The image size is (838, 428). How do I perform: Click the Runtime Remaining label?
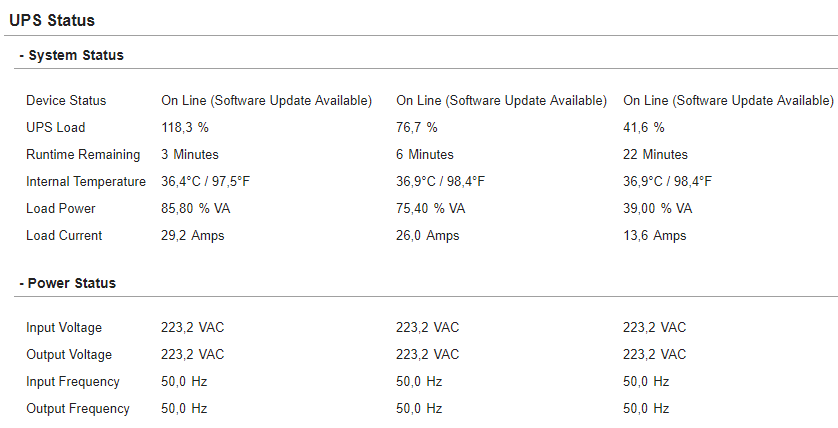[83, 154]
